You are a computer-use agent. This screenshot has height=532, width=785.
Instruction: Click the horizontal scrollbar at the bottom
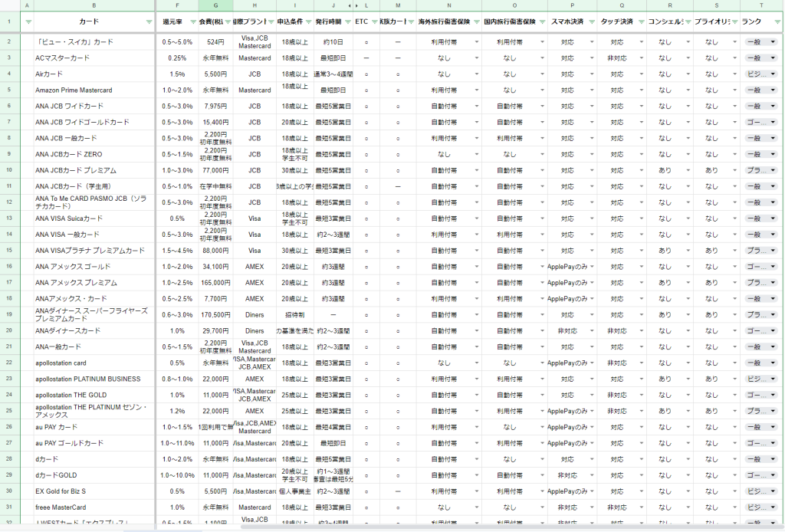point(383,527)
